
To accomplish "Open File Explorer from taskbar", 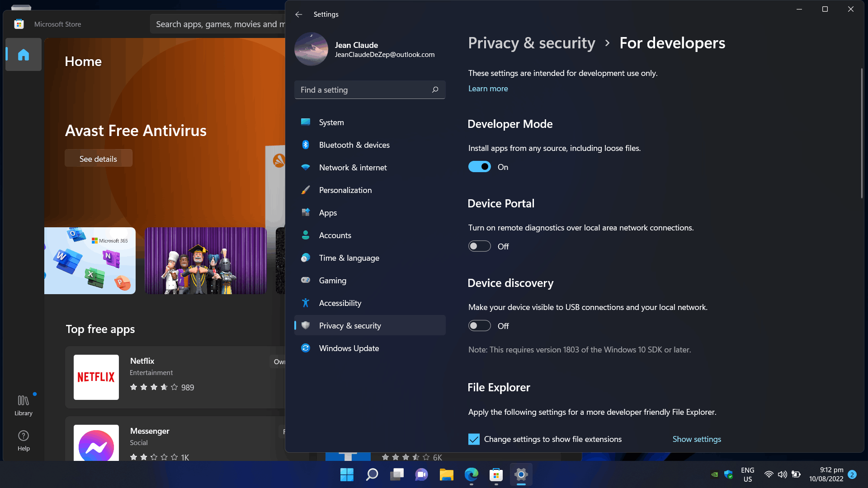I will (x=446, y=474).
